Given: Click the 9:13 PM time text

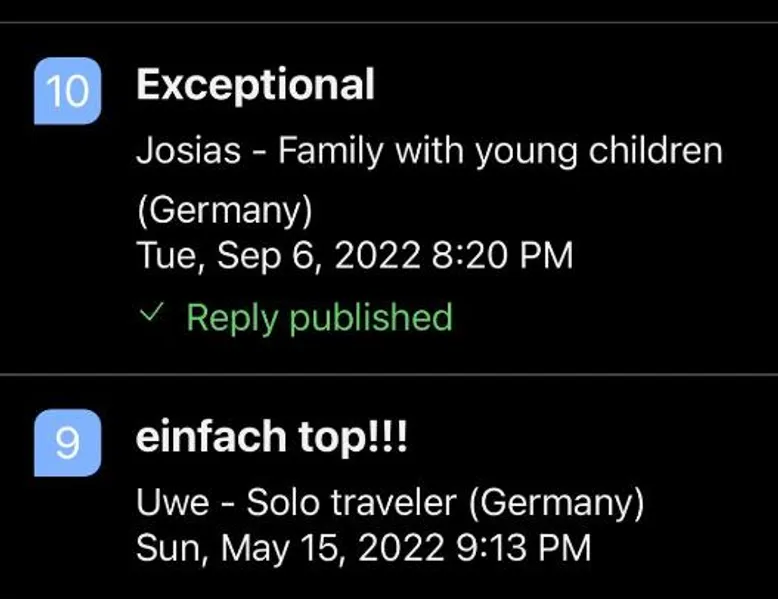Looking at the screenshot, I should point(523,548).
